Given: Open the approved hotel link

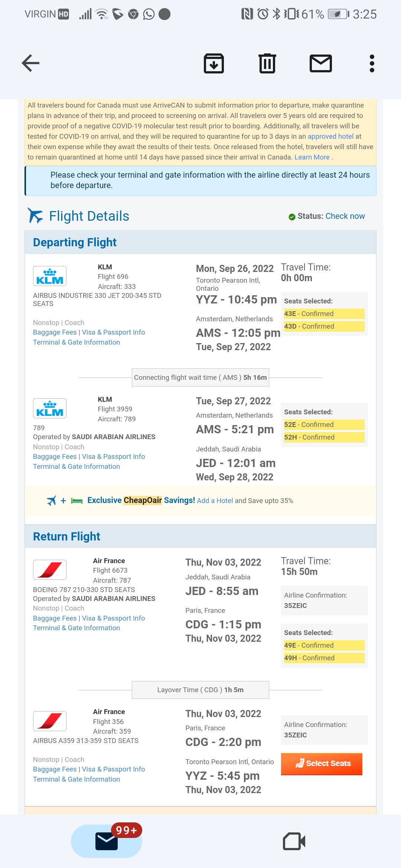Looking at the screenshot, I should click(x=330, y=137).
